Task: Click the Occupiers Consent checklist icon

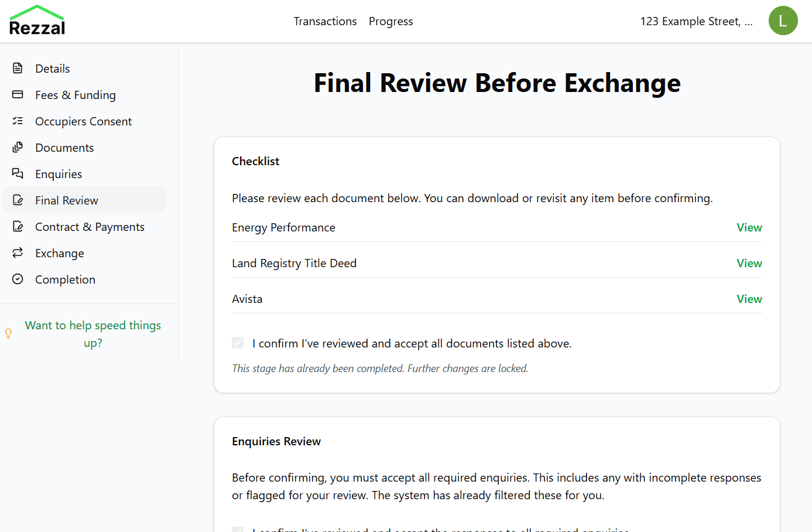Action: click(18, 121)
